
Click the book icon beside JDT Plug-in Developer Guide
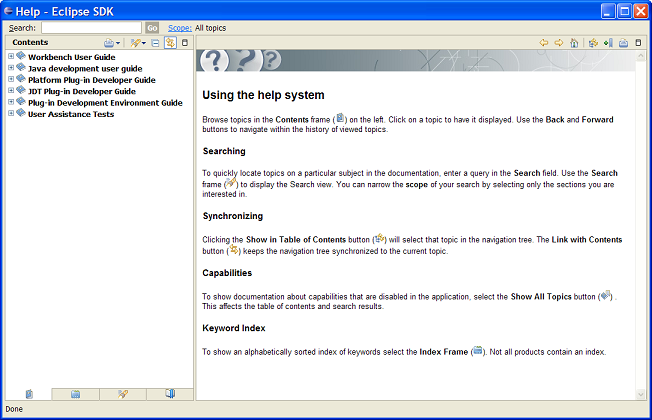(21, 90)
